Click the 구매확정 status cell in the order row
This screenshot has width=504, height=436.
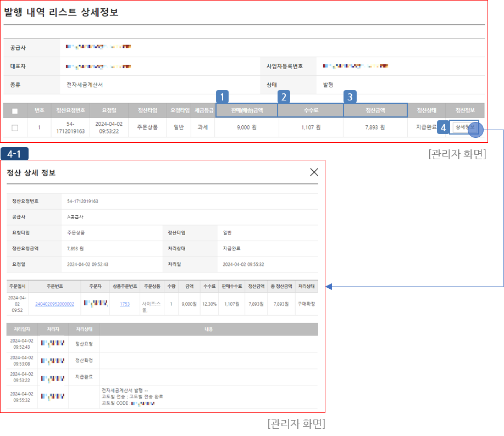tap(306, 304)
